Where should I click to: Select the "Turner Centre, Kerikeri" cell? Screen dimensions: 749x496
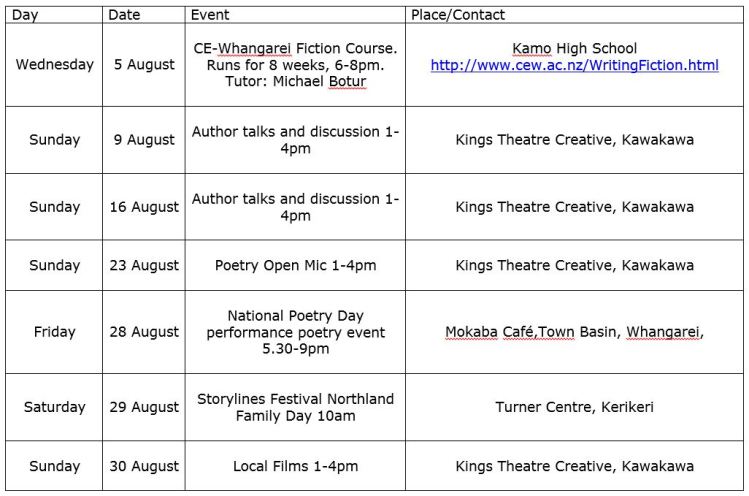pyautogui.click(x=574, y=407)
